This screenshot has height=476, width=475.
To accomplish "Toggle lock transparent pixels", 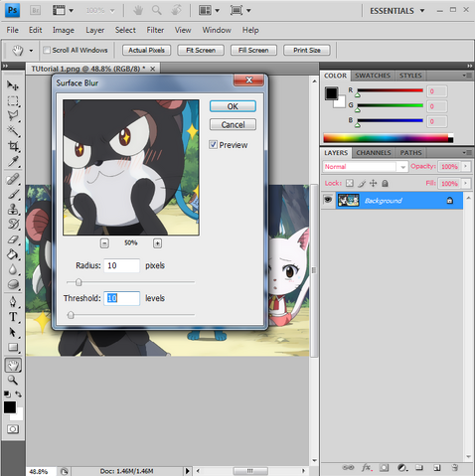I will [350, 183].
